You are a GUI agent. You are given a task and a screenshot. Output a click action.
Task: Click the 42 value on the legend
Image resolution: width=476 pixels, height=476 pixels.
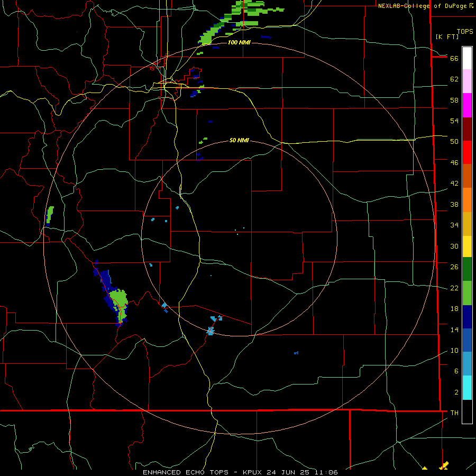(x=454, y=184)
